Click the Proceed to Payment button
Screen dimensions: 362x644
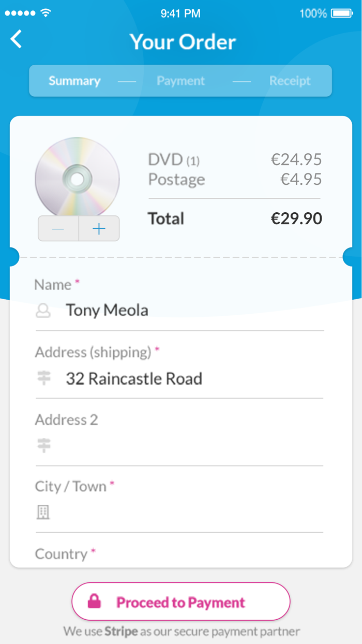click(180, 602)
